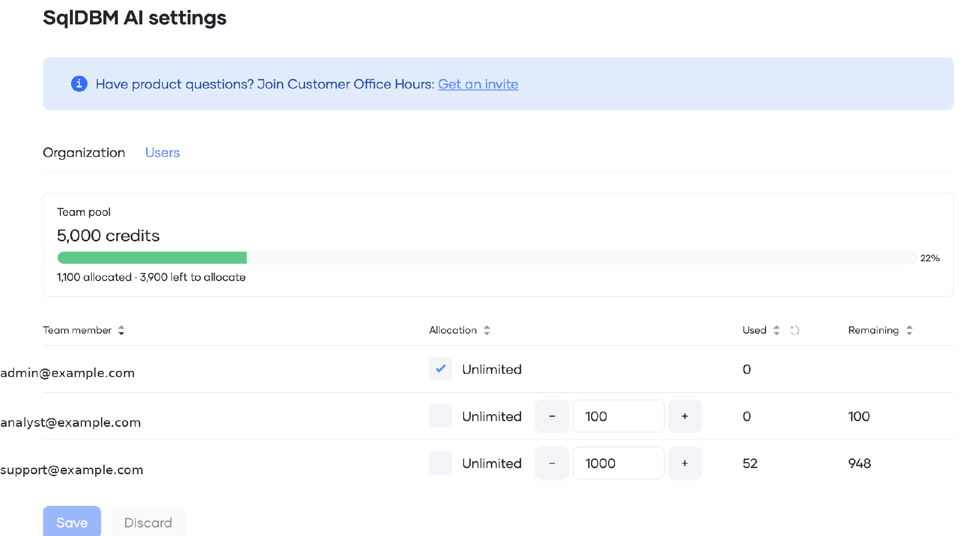This screenshot has height=536, width=980.
Task: Save the allocation changes
Action: pyautogui.click(x=72, y=522)
